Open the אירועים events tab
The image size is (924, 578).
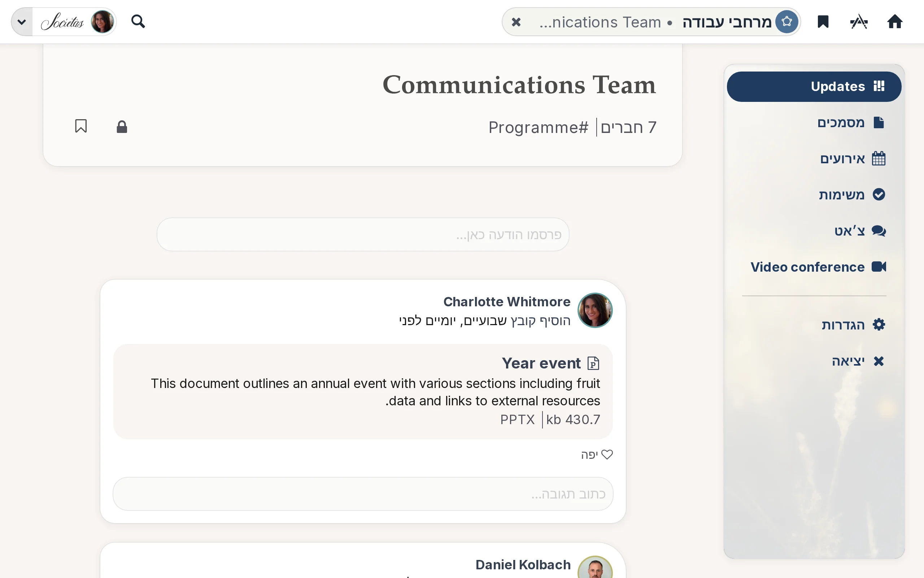click(814, 159)
